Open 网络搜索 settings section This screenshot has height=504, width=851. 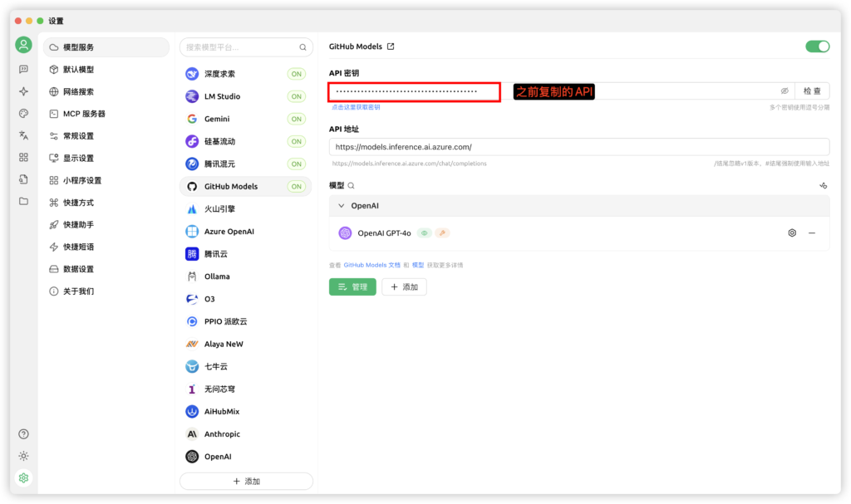(x=106, y=91)
